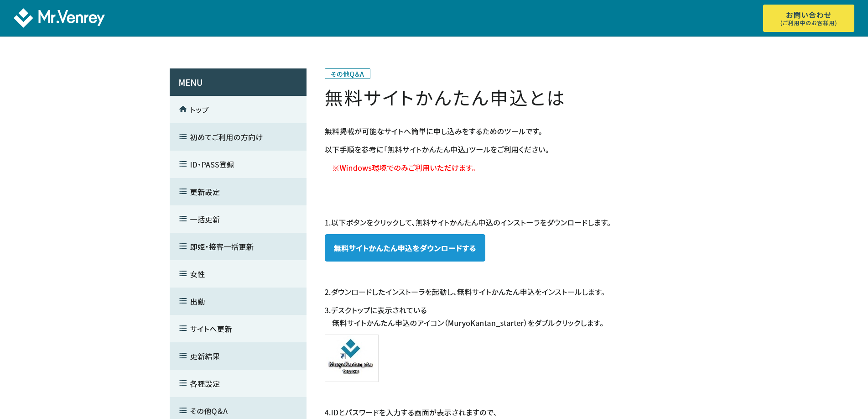Click the MuryoKantan_starter icon thumbnail
Screen dimensions: 868x419
(x=351, y=358)
